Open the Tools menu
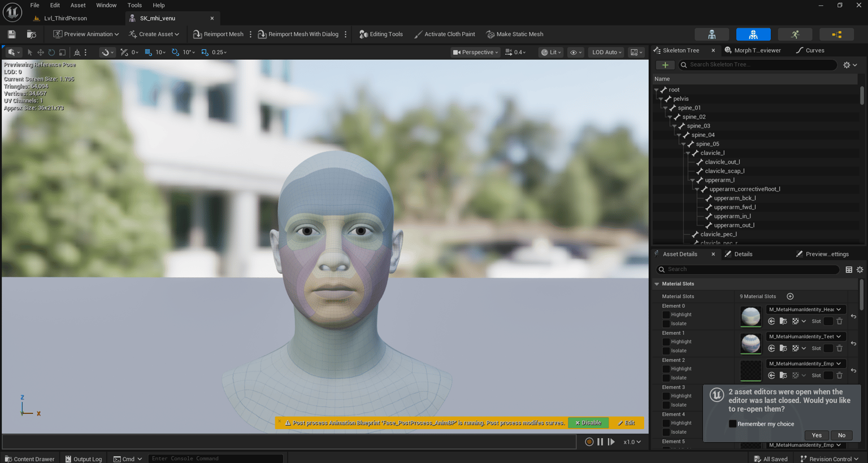 point(134,6)
